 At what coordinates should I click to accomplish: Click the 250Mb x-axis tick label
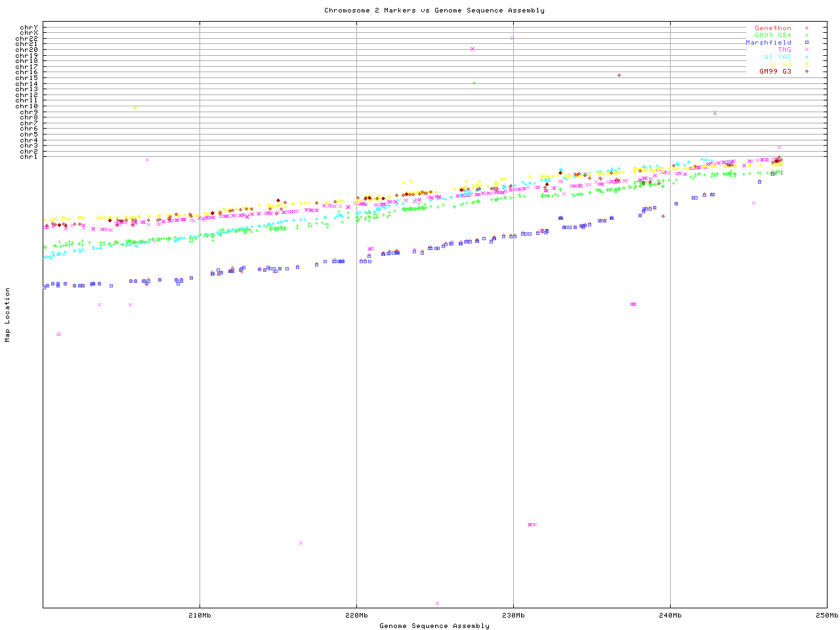(826, 616)
